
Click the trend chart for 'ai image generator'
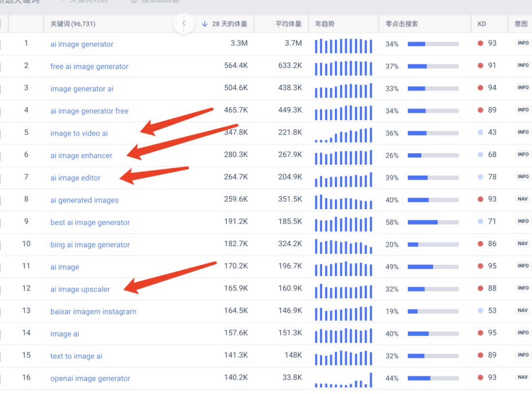point(343,46)
